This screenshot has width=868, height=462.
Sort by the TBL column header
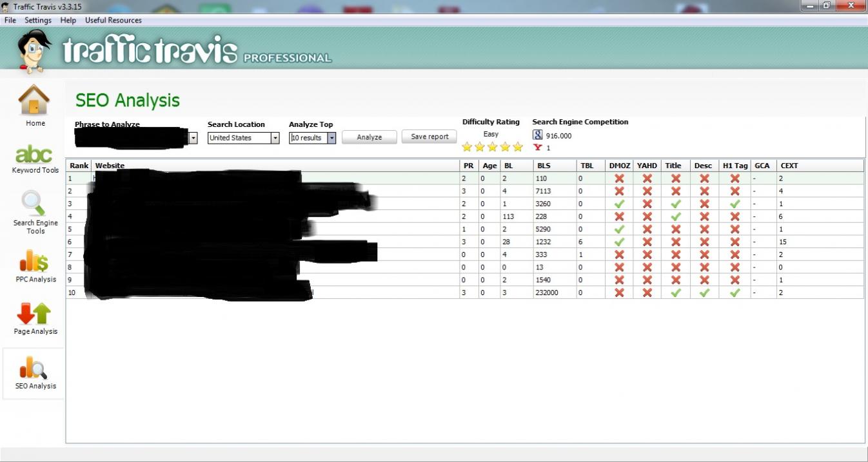pos(591,166)
